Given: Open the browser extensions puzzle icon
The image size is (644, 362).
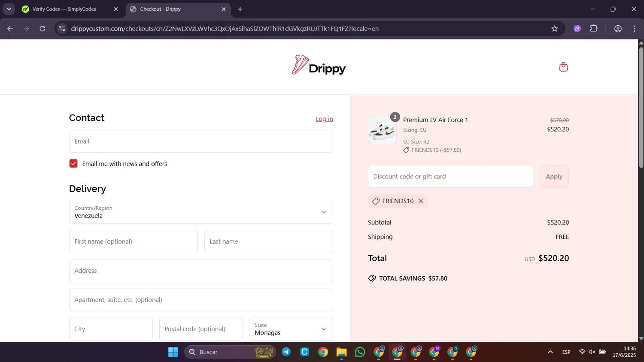Looking at the screenshot, I should click(594, 29).
